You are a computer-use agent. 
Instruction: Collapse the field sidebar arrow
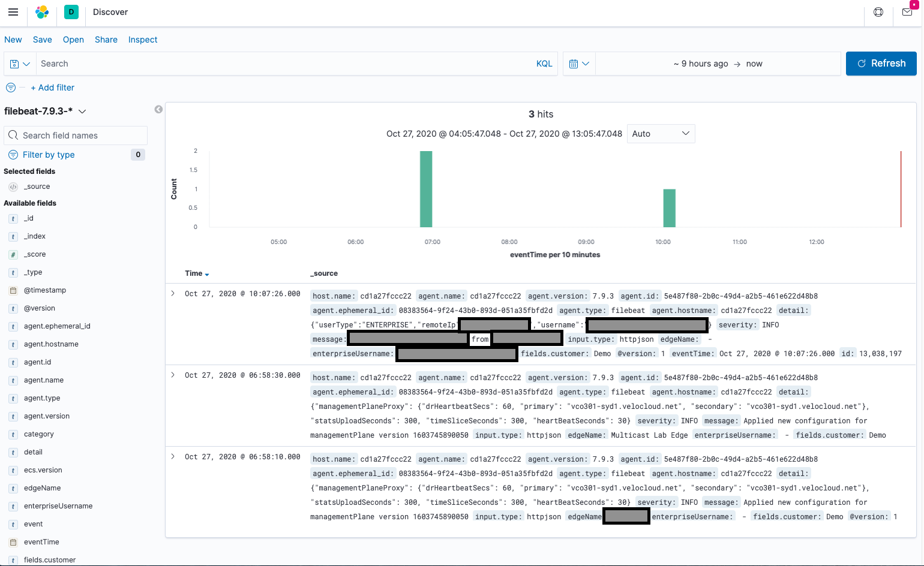pos(158,109)
